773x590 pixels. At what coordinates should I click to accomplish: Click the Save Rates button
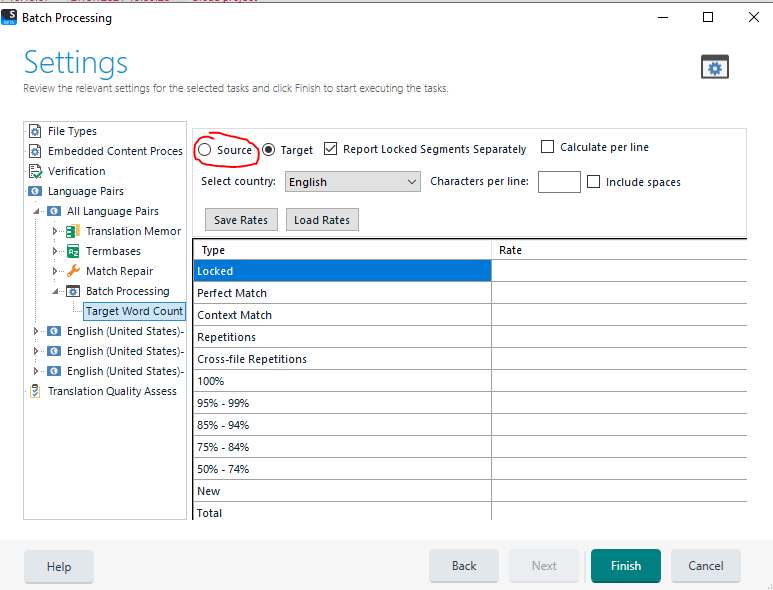pyautogui.click(x=241, y=220)
